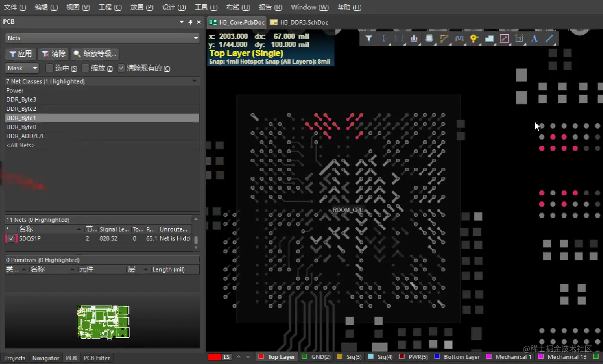Select the interactive length tuning tool

(459, 39)
